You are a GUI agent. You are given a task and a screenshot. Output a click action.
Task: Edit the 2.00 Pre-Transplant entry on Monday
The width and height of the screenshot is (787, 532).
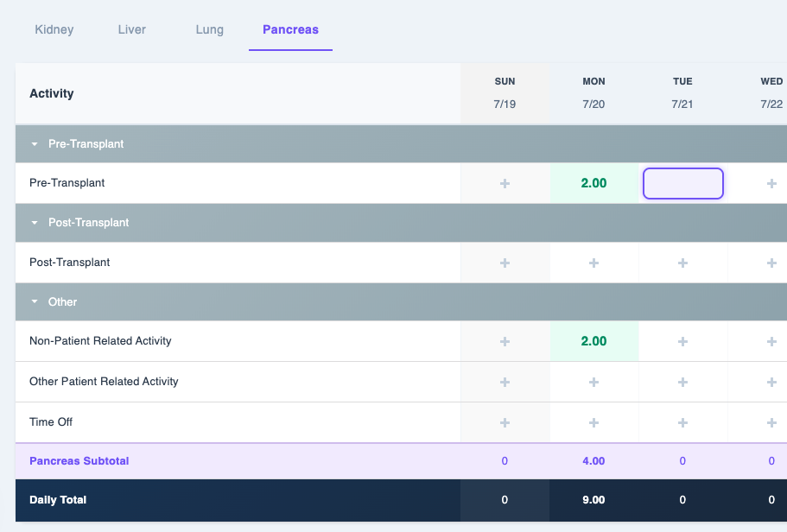[x=593, y=183]
